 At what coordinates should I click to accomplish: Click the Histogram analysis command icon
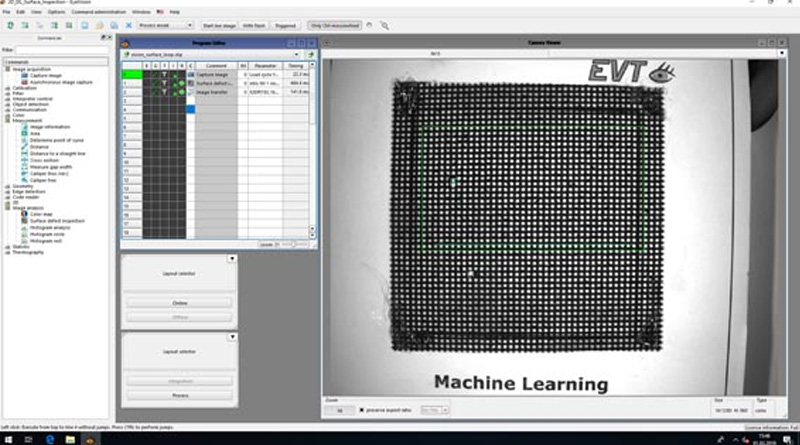click(x=24, y=227)
